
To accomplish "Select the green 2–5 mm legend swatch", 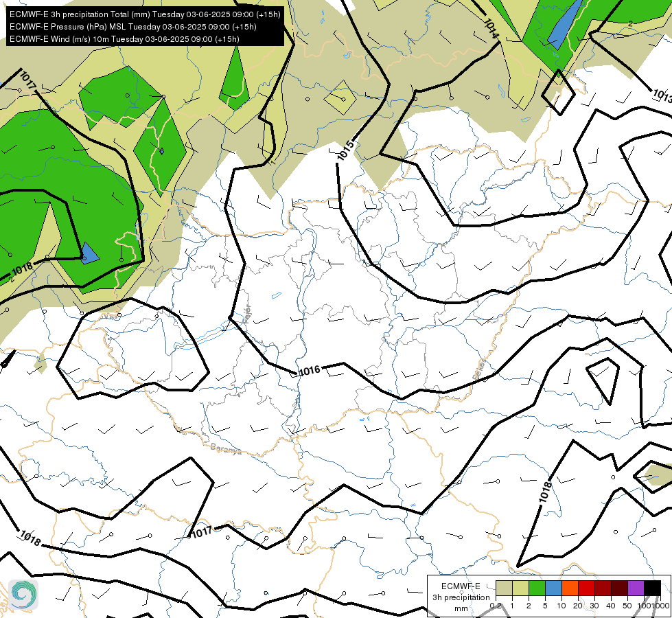I will tap(537, 588).
